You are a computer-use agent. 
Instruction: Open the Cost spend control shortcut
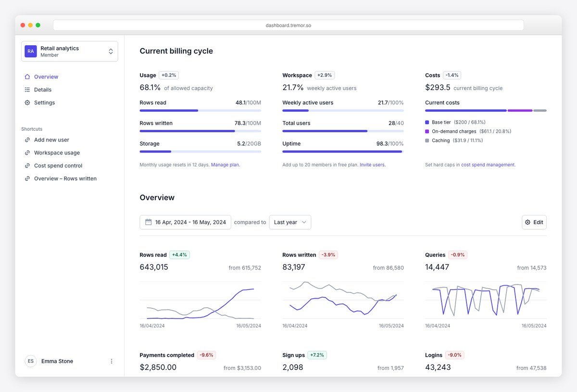(58, 165)
